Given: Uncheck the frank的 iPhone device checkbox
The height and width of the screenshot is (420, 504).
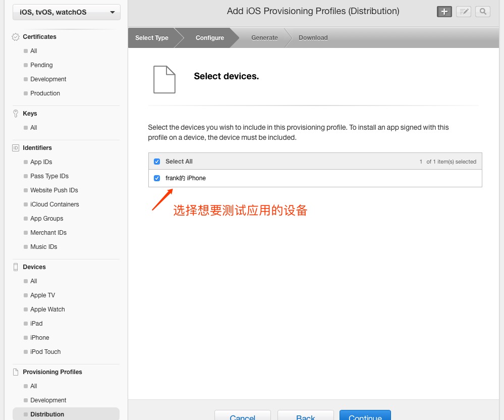Looking at the screenshot, I should pos(157,178).
